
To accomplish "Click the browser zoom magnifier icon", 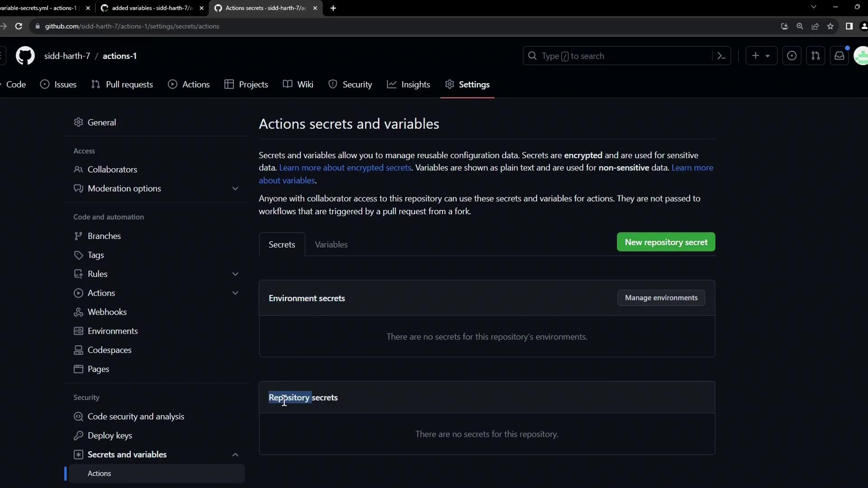I will click(800, 26).
